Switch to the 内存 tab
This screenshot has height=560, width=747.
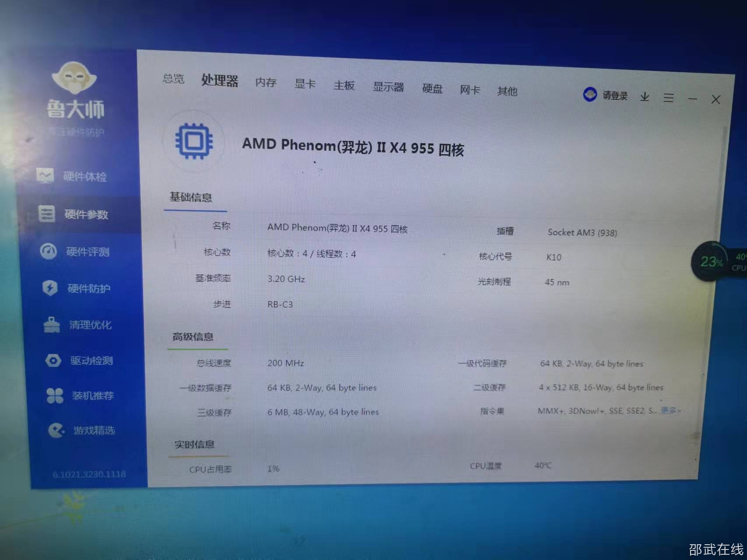click(x=266, y=82)
